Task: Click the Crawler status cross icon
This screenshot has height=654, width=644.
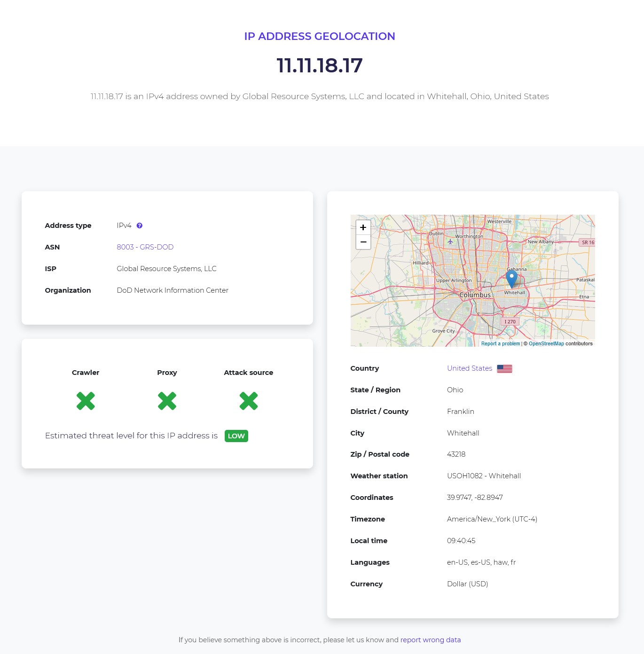Action: click(x=86, y=401)
